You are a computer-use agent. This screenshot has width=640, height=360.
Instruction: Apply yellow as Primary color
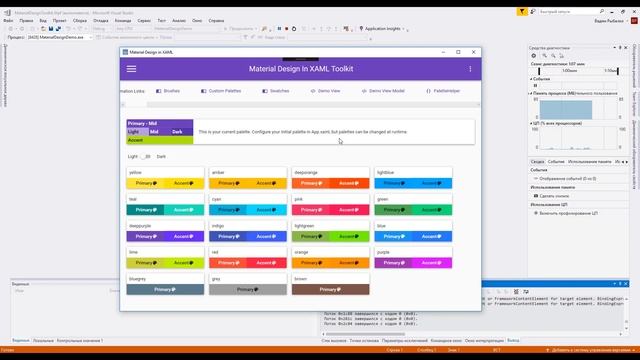(146, 183)
